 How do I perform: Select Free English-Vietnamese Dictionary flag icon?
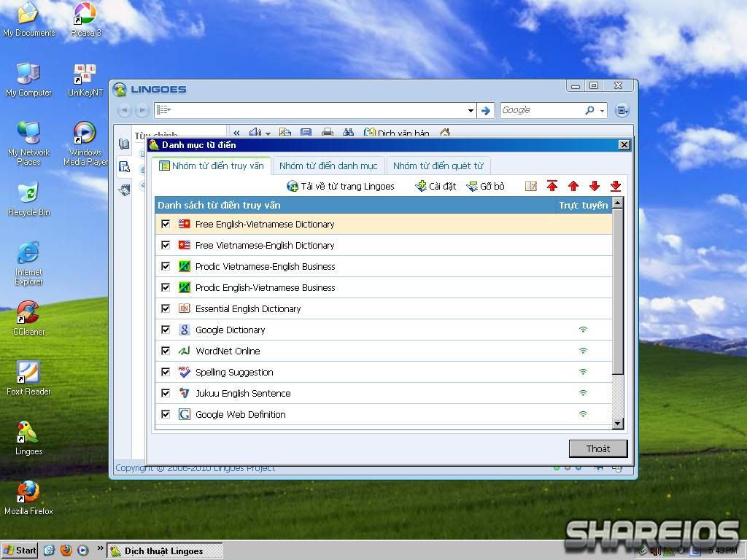click(x=185, y=224)
